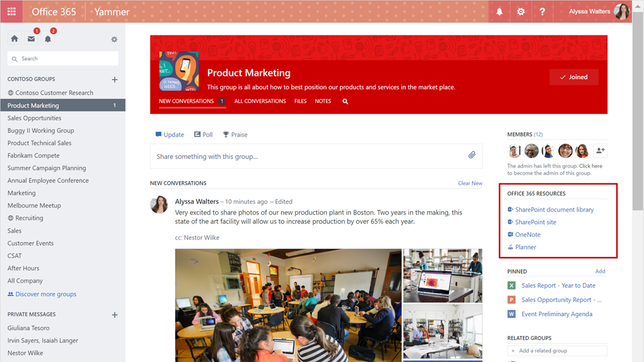644x362 pixels.
Task: Click the OneNote resource icon
Action: point(510,234)
